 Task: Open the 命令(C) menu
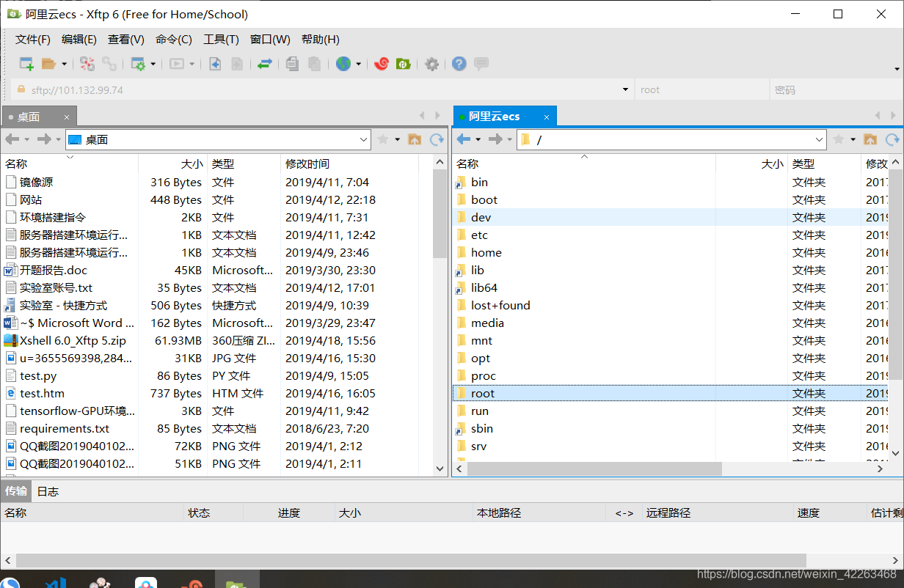coord(174,40)
